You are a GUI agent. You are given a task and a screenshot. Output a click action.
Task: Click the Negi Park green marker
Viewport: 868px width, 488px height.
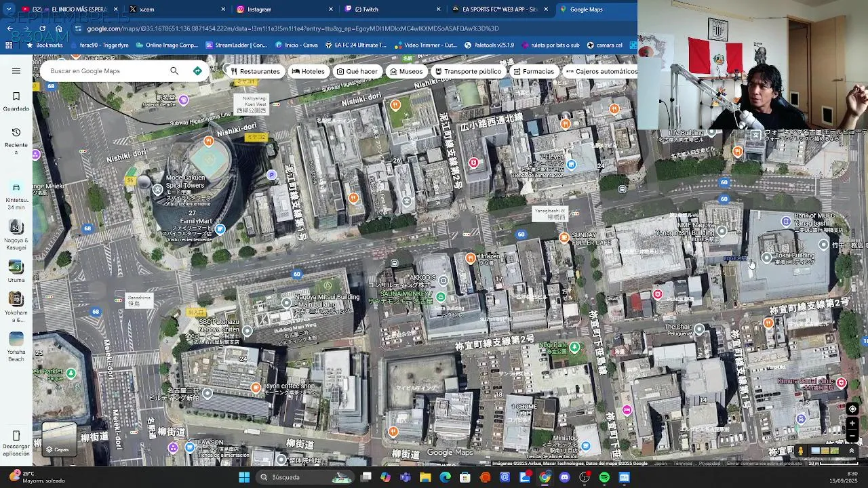[x=575, y=347]
